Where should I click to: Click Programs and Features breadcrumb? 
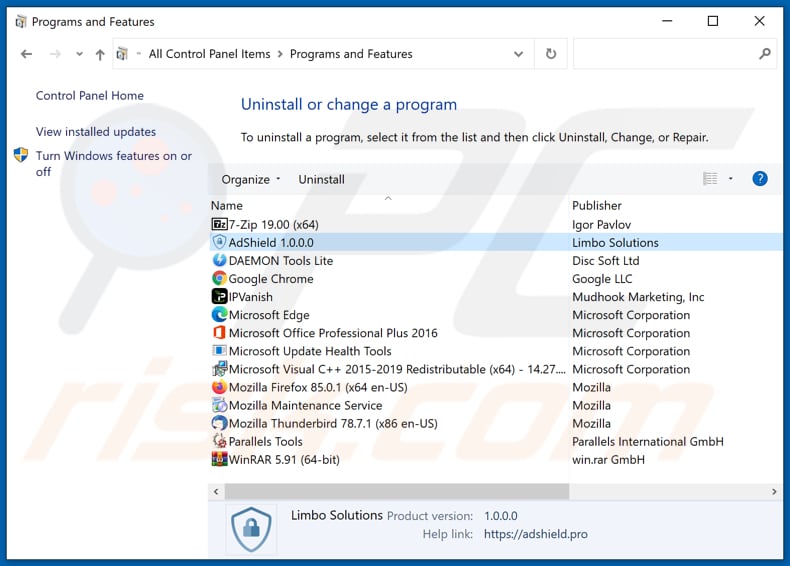tap(351, 54)
